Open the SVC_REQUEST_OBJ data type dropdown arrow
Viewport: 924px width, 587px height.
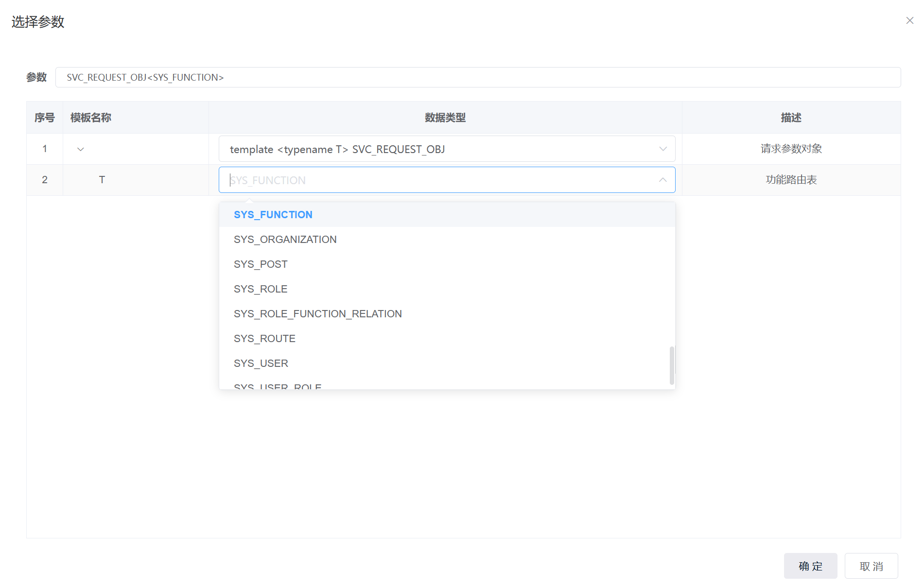662,149
